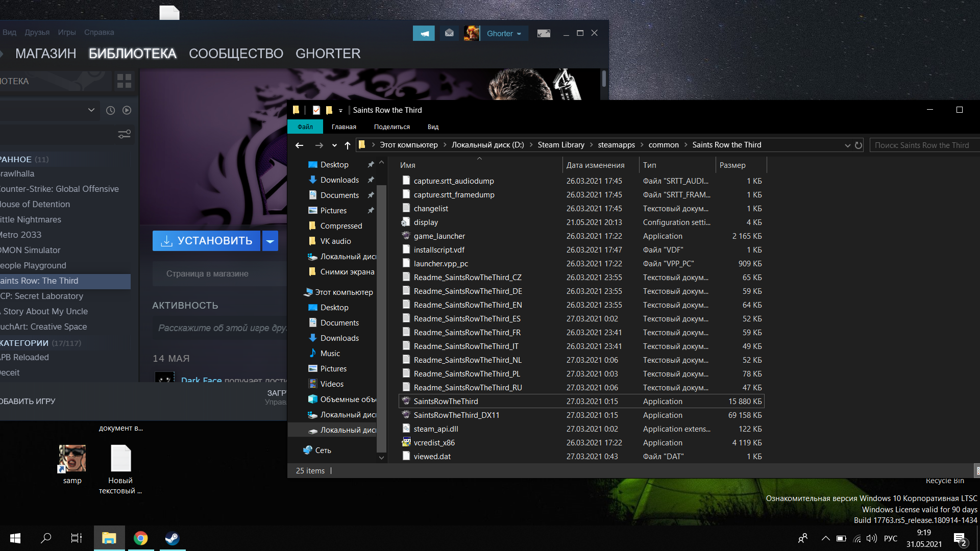Open Steam from the Windows taskbar
980x551 pixels.
[172, 538]
